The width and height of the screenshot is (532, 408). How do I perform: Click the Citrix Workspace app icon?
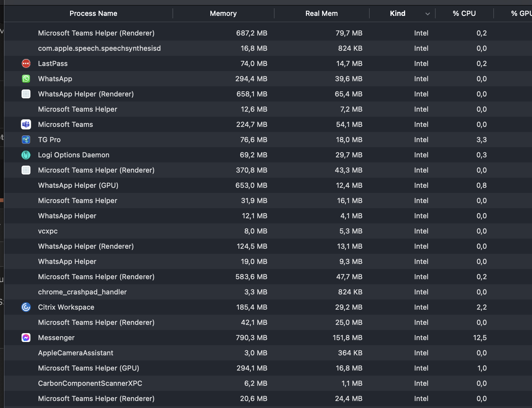(26, 307)
